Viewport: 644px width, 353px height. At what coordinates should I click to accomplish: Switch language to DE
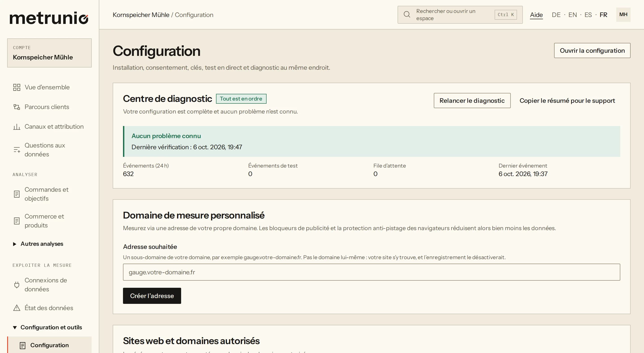point(556,15)
